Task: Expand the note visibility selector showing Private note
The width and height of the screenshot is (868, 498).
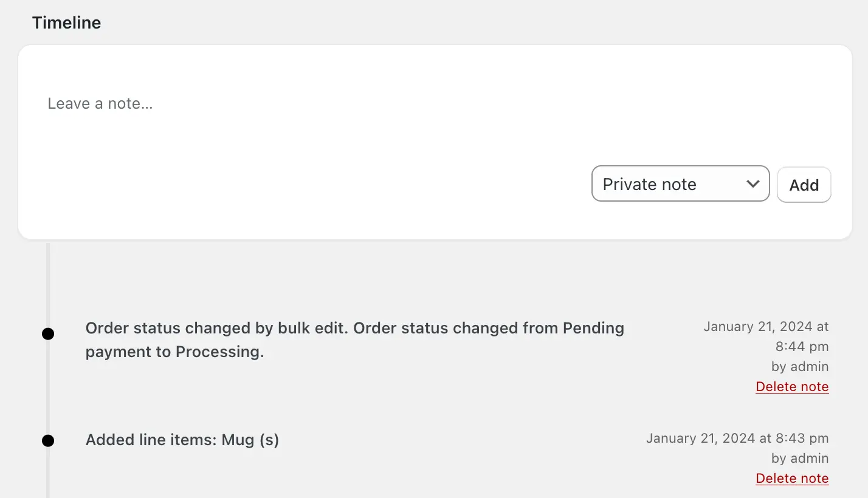Action: click(680, 183)
